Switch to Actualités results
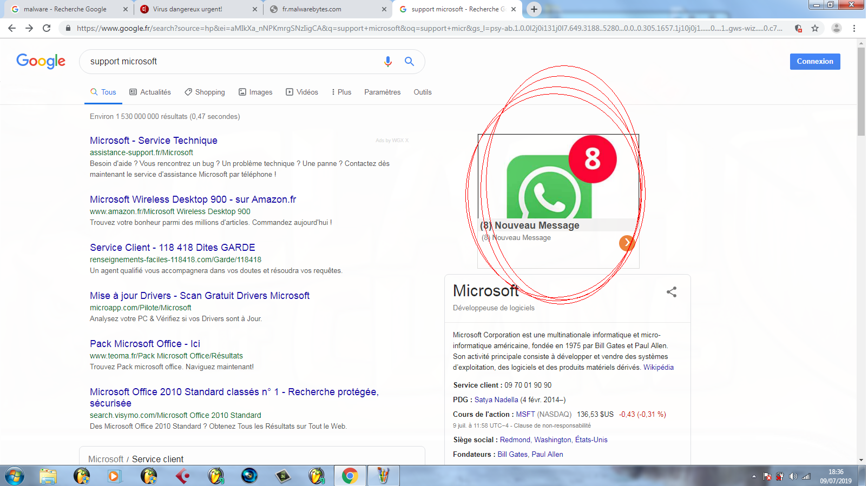The height and width of the screenshot is (486, 868). point(150,92)
